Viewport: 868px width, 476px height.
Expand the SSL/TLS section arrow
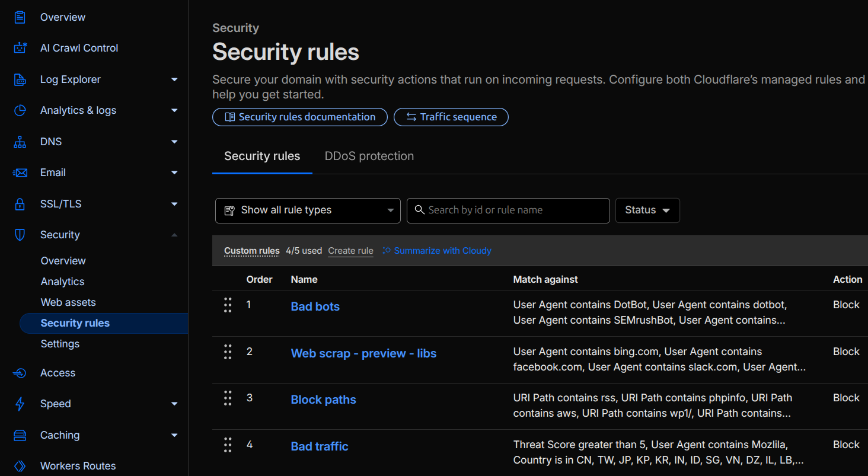pos(174,204)
